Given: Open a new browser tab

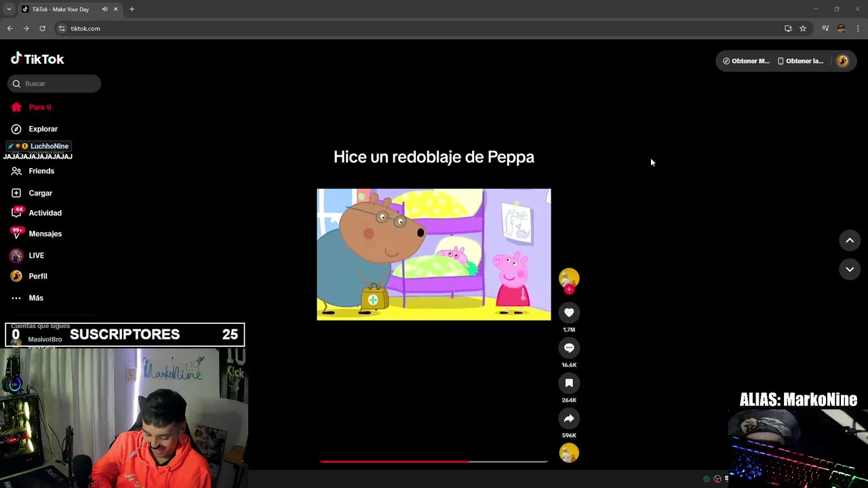Looking at the screenshot, I should pyautogui.click(x=132, y=9).
